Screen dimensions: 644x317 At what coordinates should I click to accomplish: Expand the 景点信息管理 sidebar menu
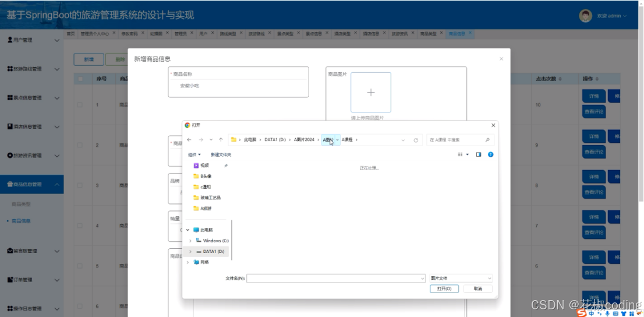31,98
